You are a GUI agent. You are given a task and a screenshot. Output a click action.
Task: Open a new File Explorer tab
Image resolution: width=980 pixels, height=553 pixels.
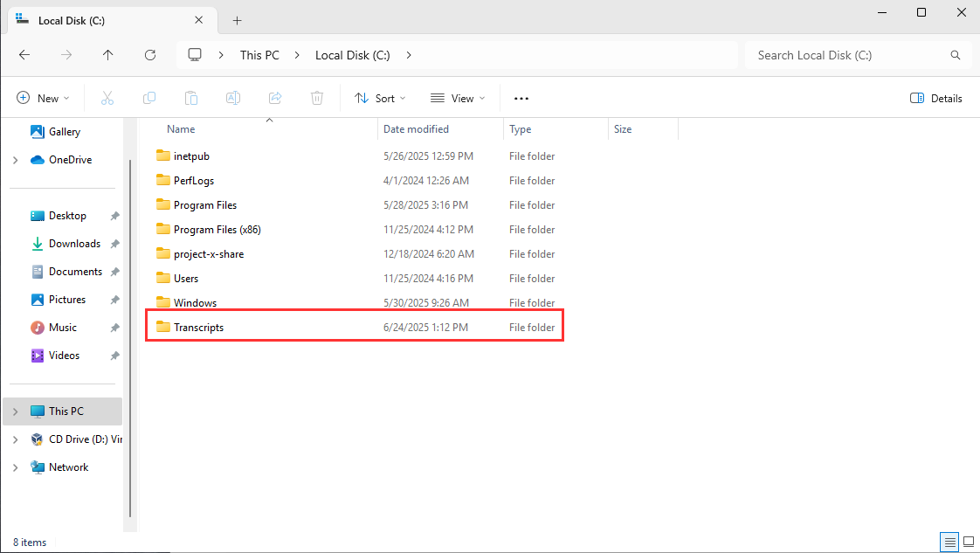(x=237, y=20)
